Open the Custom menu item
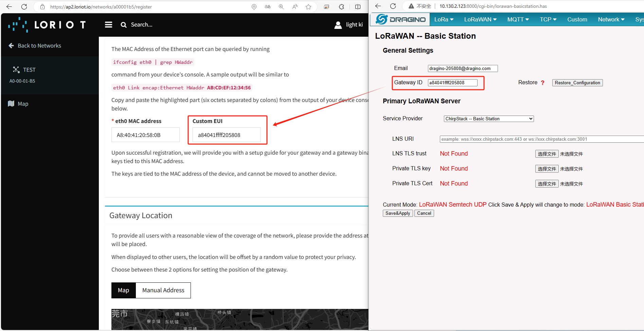The width and height of the screenshot is (644, 331). point(577,19)
